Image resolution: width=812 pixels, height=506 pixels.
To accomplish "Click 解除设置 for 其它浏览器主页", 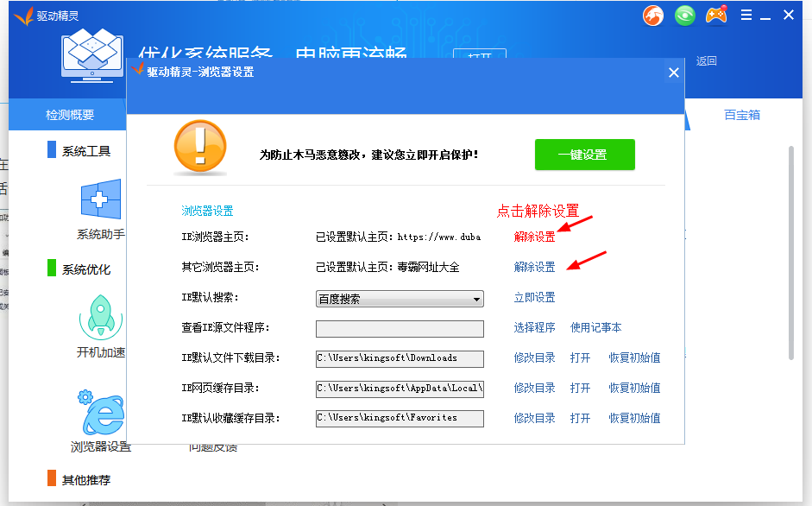I will [x=534, y=267].
